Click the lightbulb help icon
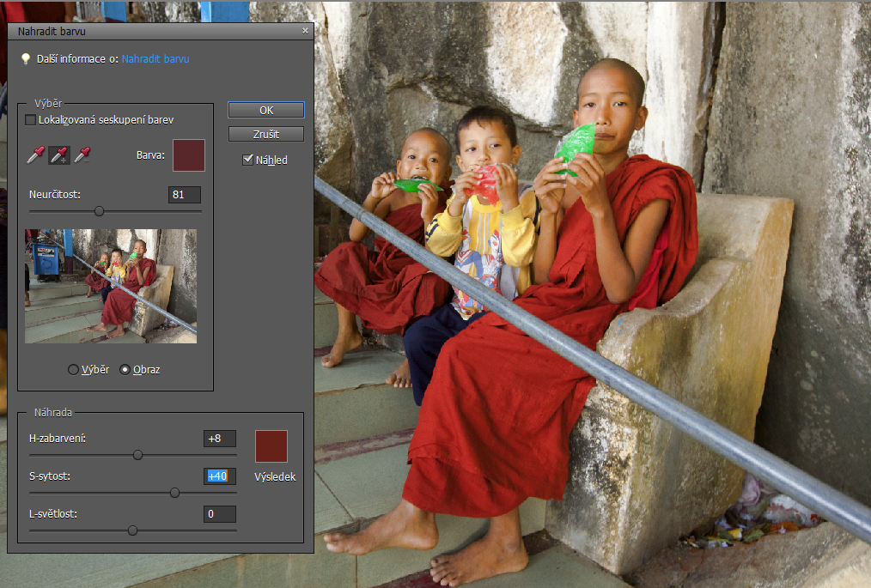This screenshot has height=588, width=871. click(26, 59)
